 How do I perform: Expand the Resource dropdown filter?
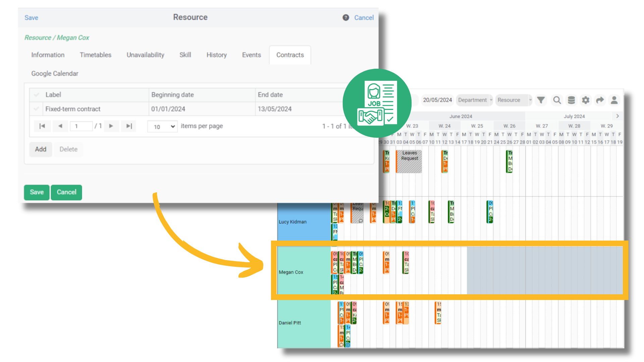tap(529, 100)
